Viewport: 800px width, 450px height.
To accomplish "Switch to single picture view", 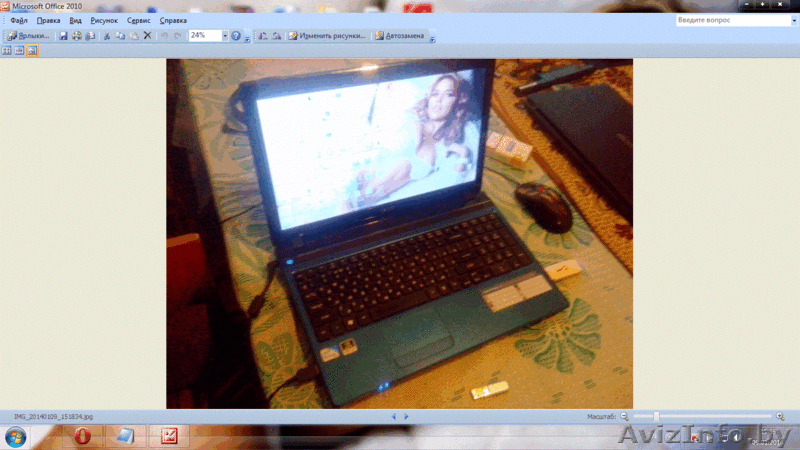I will (x=32, y=51).
